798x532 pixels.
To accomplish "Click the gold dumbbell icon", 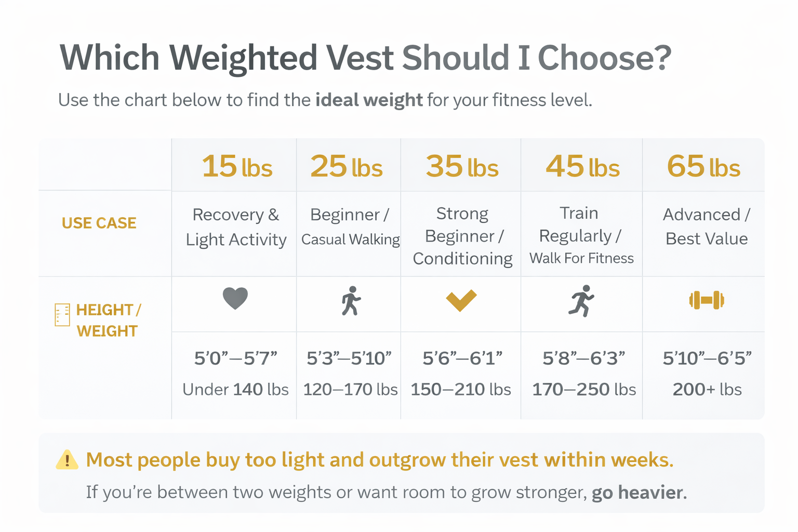I will click(707, 300).
